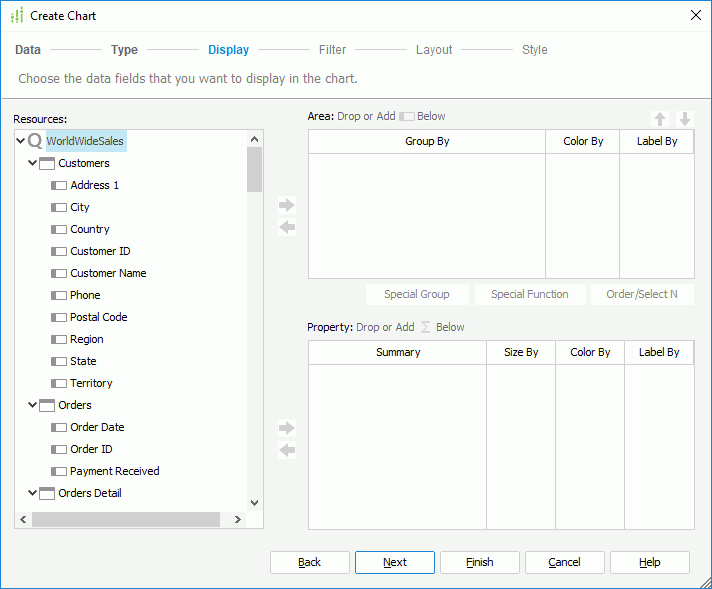Open the Layout step
This screenshot has width=712, height=589.
tap(434, 49)
